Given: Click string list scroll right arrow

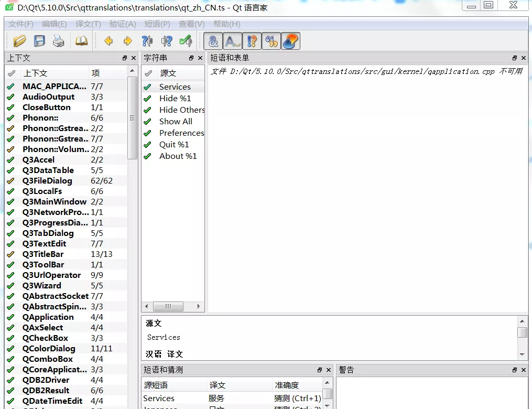Looking at the screenshot, I should coord(199,307).
